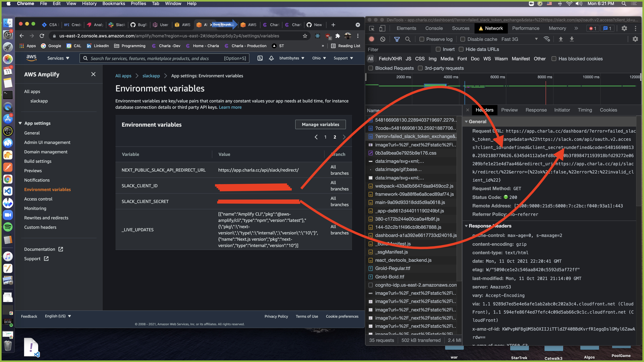Screen dimensions: 644x362
Task: Clear the network log with the clear icon
Action: pyautogui.click(x=383, y=39)
